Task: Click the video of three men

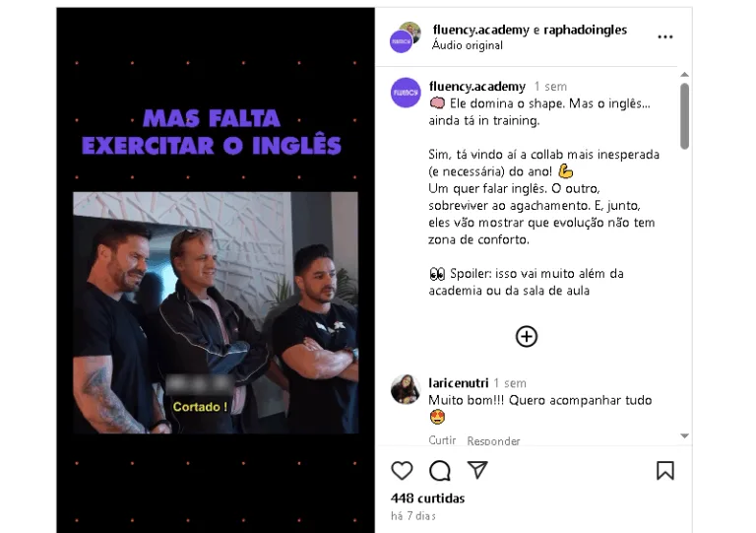Action: click(x=216, y=312)
